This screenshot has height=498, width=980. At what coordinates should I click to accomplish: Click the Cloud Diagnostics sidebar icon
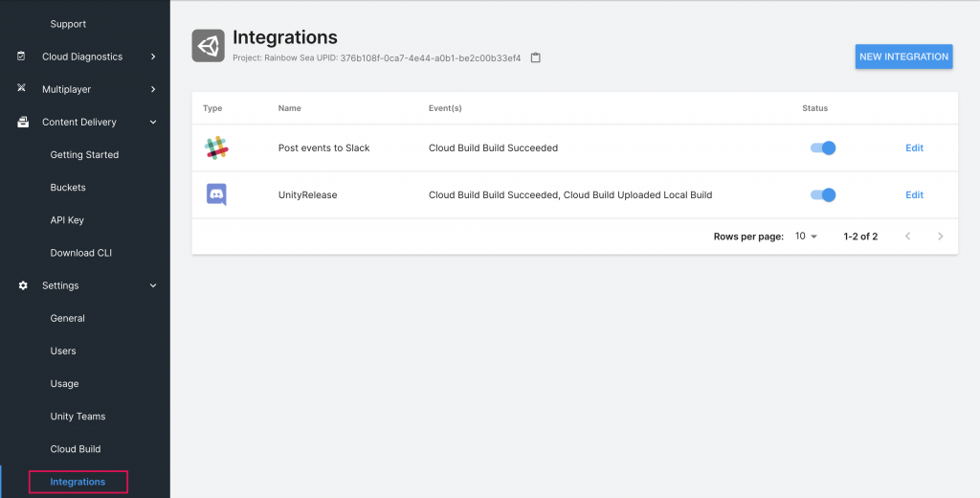pyautogui.click(x=21, y=57)
